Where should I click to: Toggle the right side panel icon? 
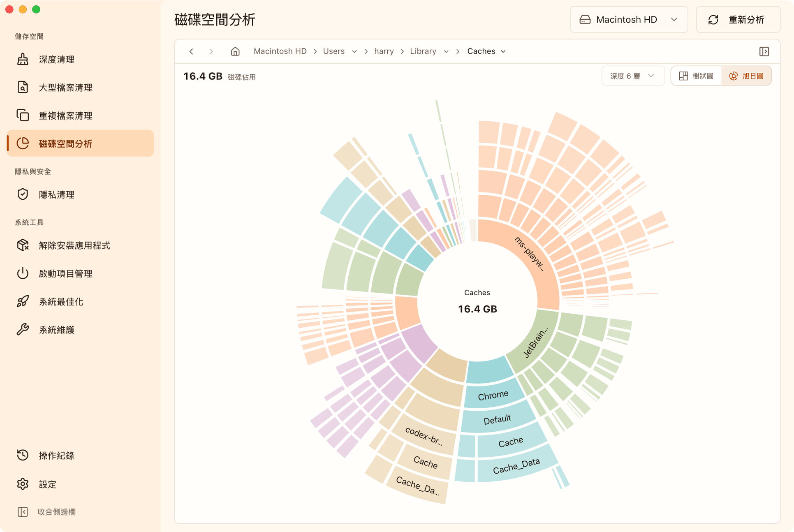coord(764,51)
